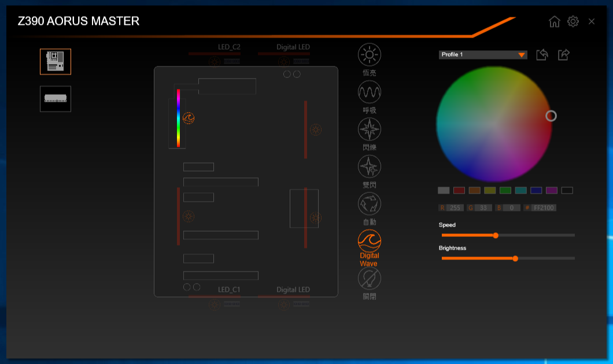Viewport: 613px width, 364px height.
Task: Pick the teal color swatch
Action: point(520,191)
